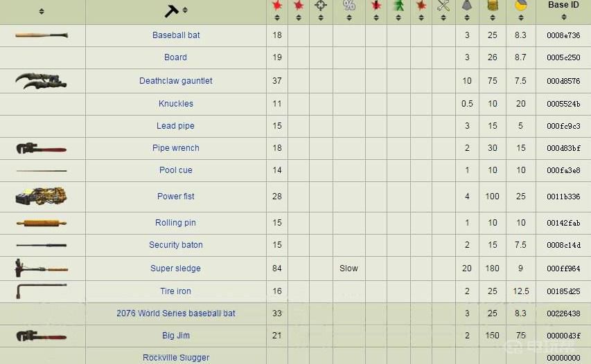Click the crosshair icon in the table header
Viewport: 591px width, 364px height.
click(x=321, y=5)
